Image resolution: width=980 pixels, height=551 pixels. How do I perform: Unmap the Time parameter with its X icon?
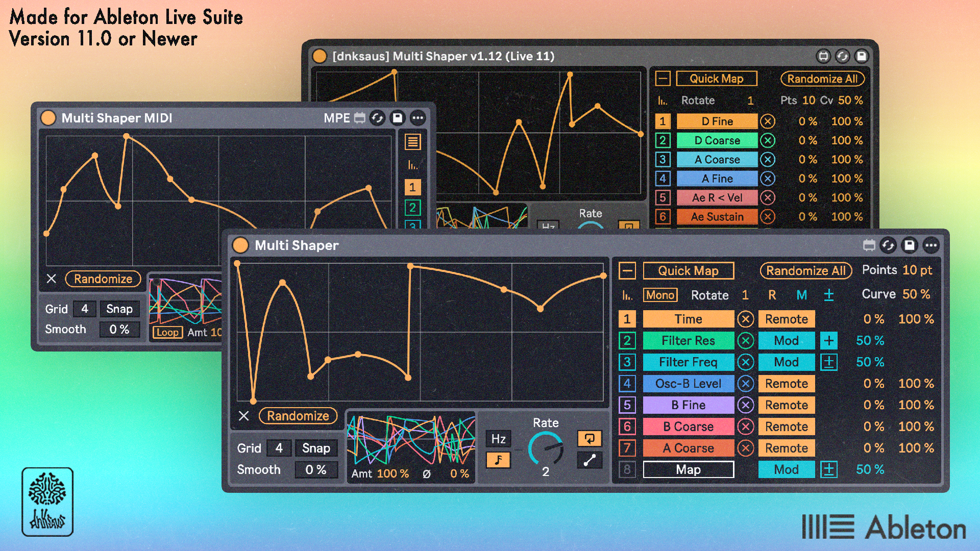click(746, 319)
